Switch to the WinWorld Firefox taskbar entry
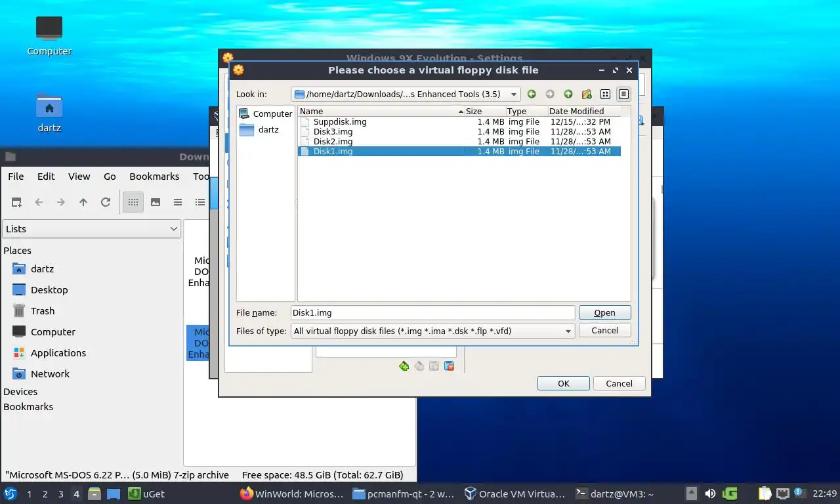840x504 pixels. (292, 493)
